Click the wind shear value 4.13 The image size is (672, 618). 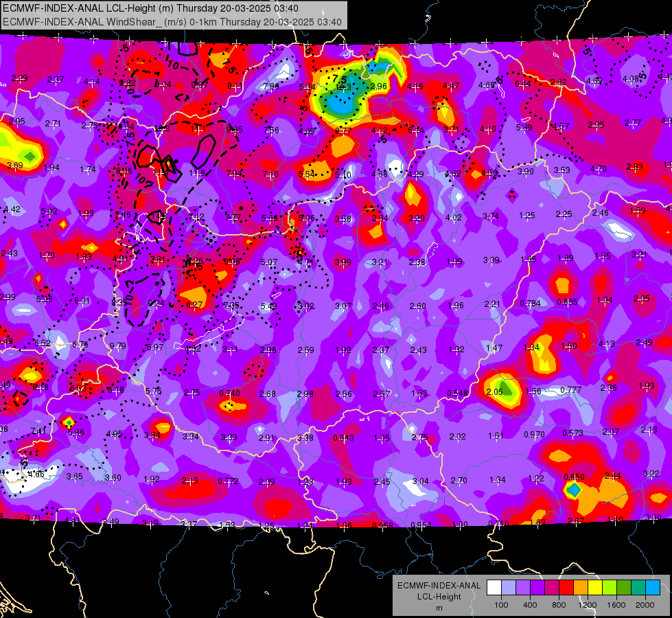pyautogui.click(x=606, y=343)
